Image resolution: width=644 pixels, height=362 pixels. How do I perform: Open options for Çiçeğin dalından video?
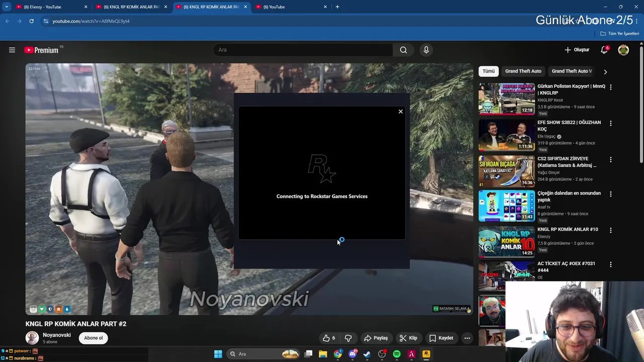[x=611, y=194]
